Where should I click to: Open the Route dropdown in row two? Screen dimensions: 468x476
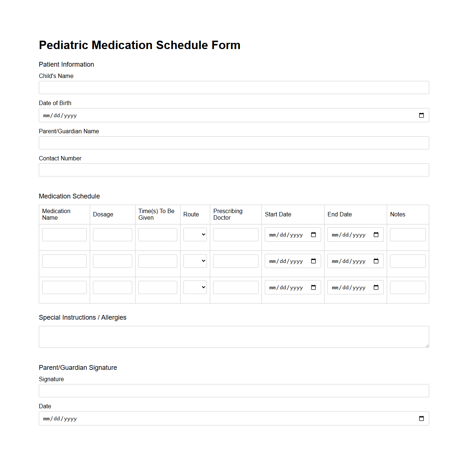(195, 261)
